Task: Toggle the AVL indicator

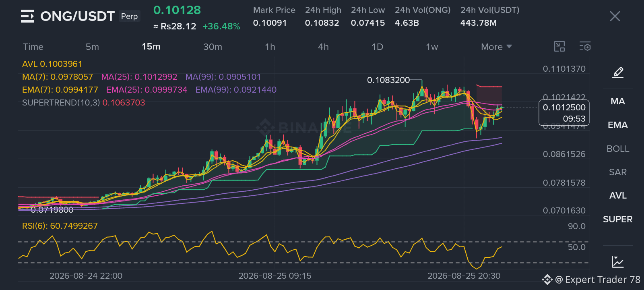Action: tap(618, 195)
